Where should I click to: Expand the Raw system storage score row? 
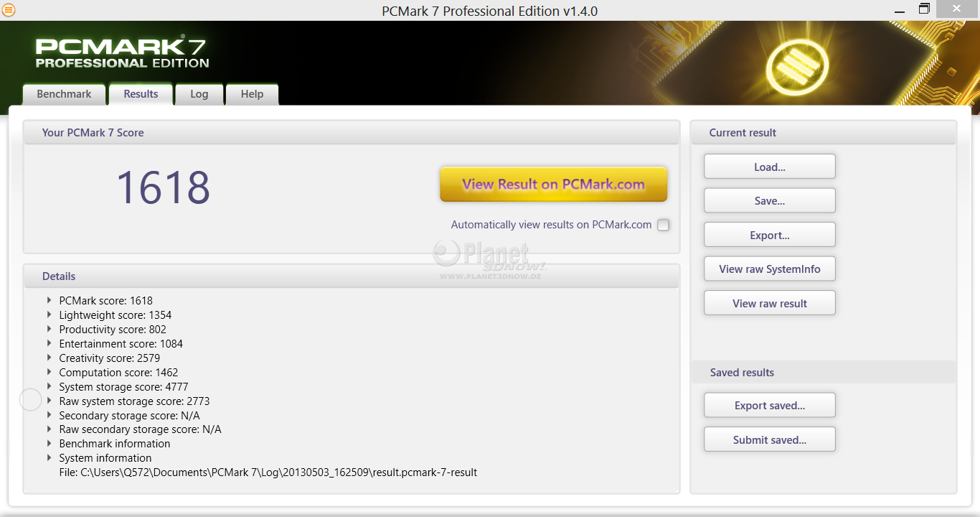(x=50, y=401)
